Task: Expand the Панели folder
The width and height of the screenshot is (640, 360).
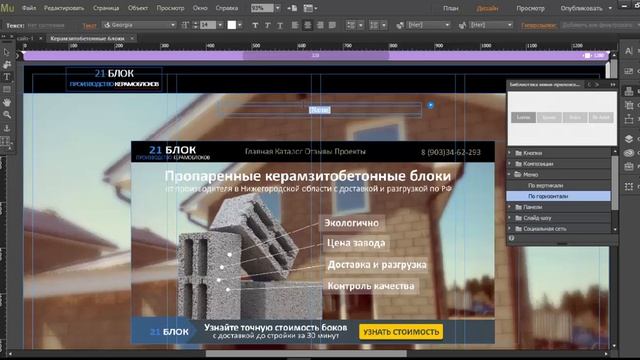Action: tap(509, 207)
